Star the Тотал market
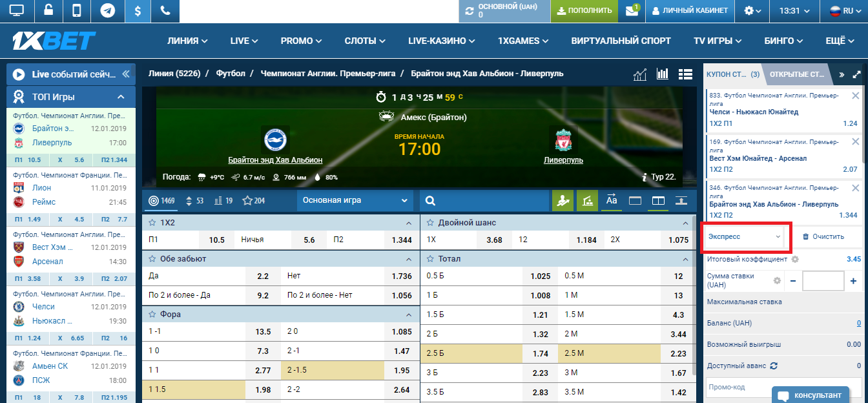 click(x=431, y=258)
